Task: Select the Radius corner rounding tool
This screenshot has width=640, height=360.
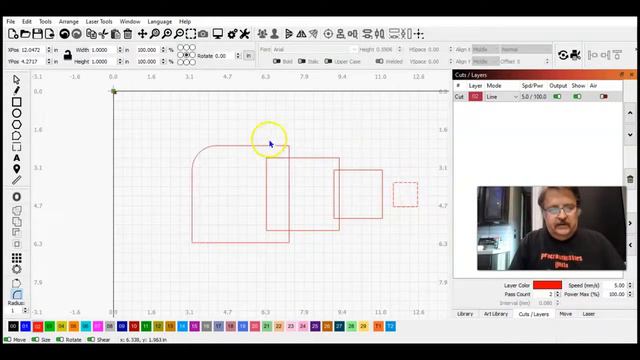Action: tap(16, 294)
